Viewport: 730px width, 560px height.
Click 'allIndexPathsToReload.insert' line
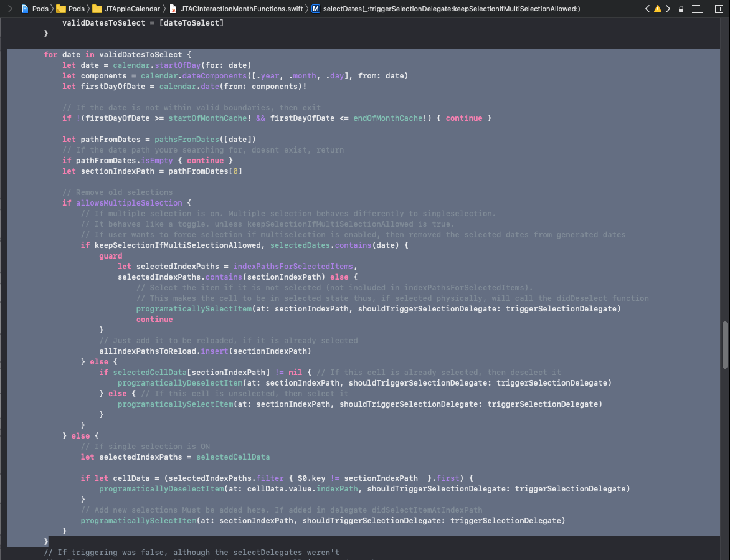(205, 351)
